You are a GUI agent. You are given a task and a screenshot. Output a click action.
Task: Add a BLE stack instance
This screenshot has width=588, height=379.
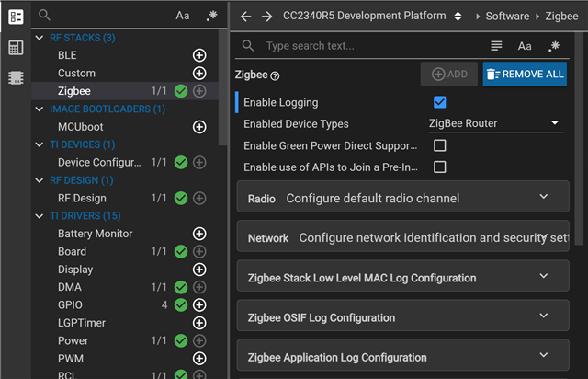tap(199, 55)
